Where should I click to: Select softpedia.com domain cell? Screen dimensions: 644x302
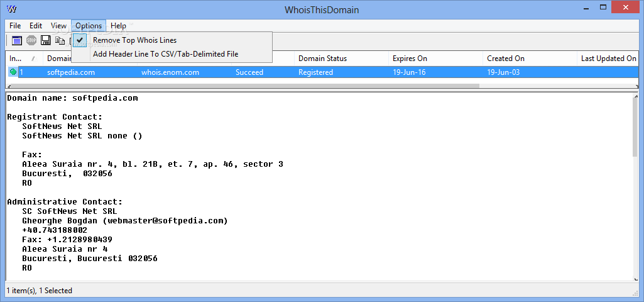pos(71,72)
